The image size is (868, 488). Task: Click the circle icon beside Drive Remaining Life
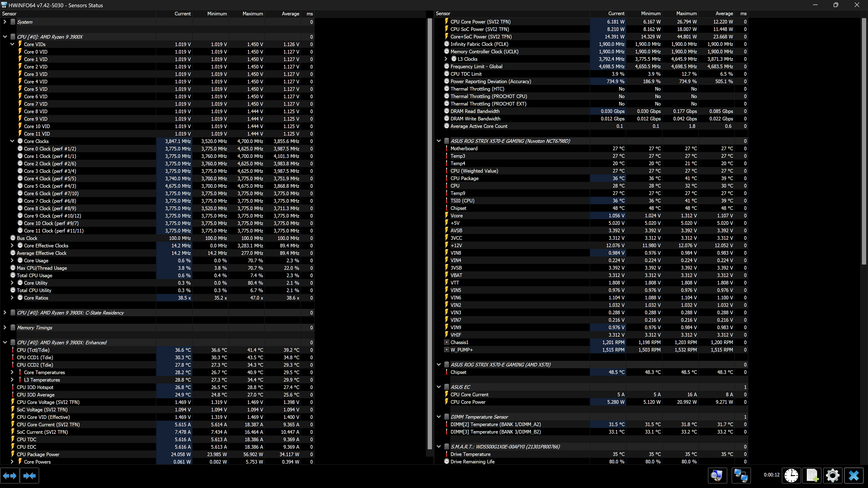click(446, 461)
